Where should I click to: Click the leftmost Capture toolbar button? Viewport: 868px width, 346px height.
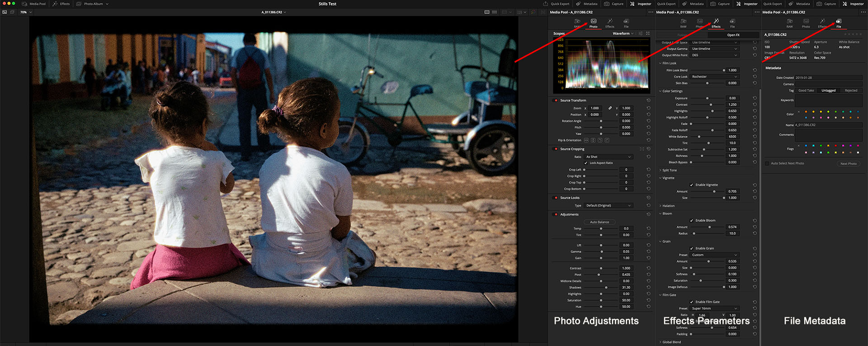614,4
